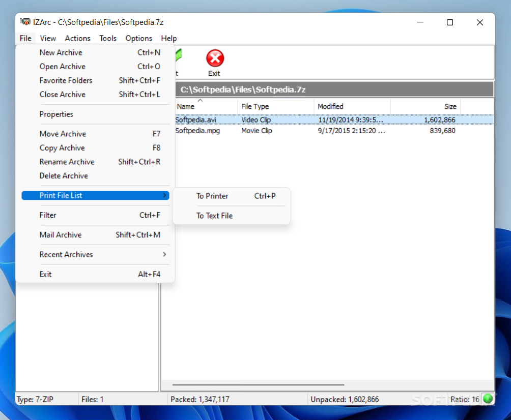Select the Softpedia.avi file row

coord(334,120)
